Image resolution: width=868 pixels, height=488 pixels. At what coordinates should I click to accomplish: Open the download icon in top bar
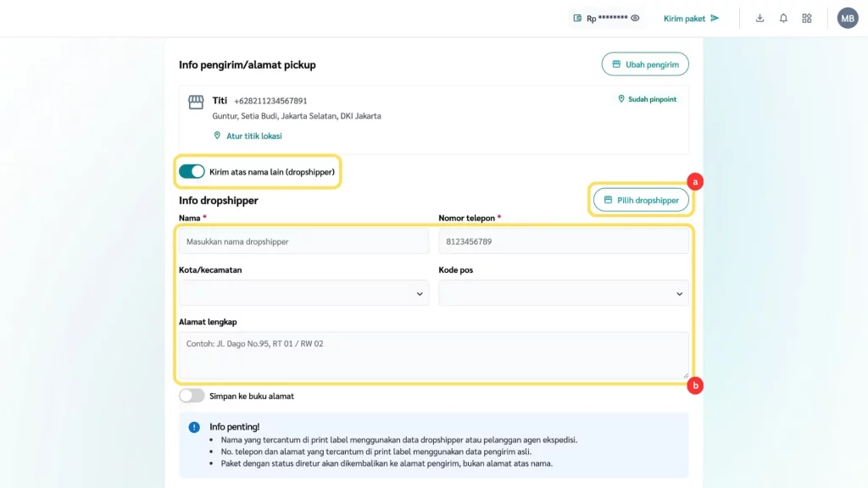pyautogui.click(x=759, y=19)
